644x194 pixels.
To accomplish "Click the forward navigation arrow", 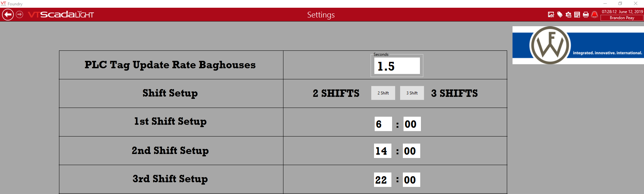I will (x=20, y=14).
